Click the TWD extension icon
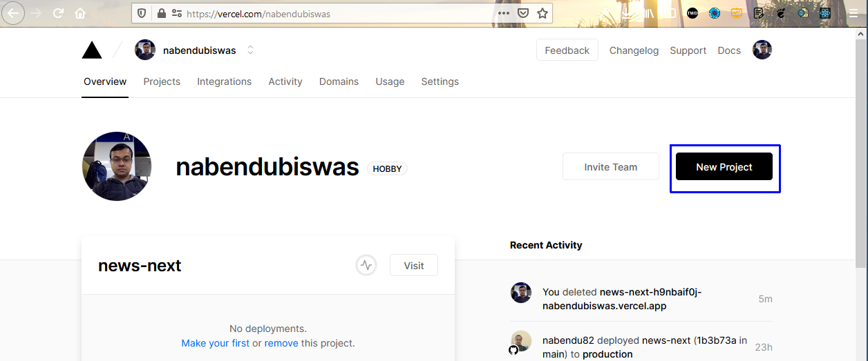 tap(692, 13)
